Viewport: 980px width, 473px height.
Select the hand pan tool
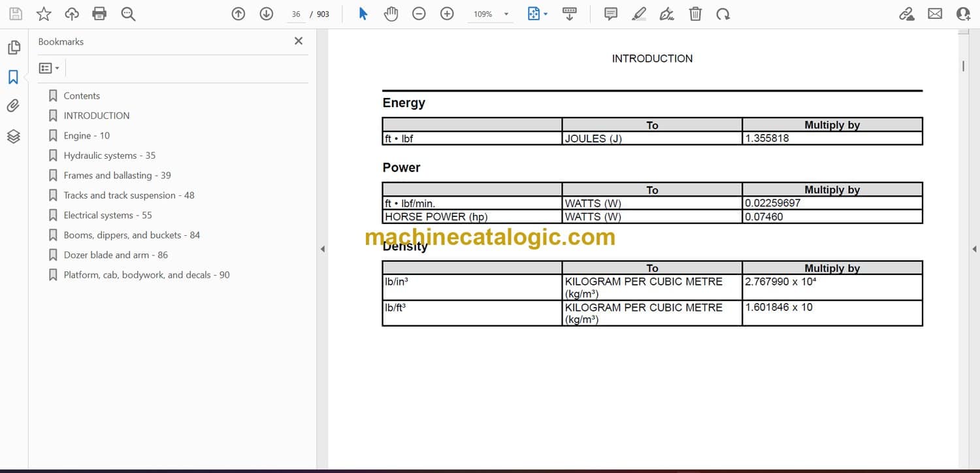tap(391, 14)
